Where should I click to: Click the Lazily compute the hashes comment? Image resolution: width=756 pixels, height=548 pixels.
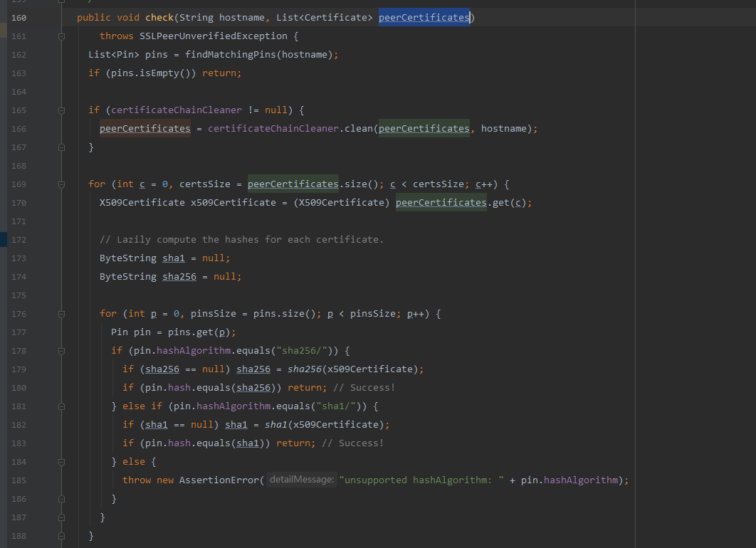(241, 240)
